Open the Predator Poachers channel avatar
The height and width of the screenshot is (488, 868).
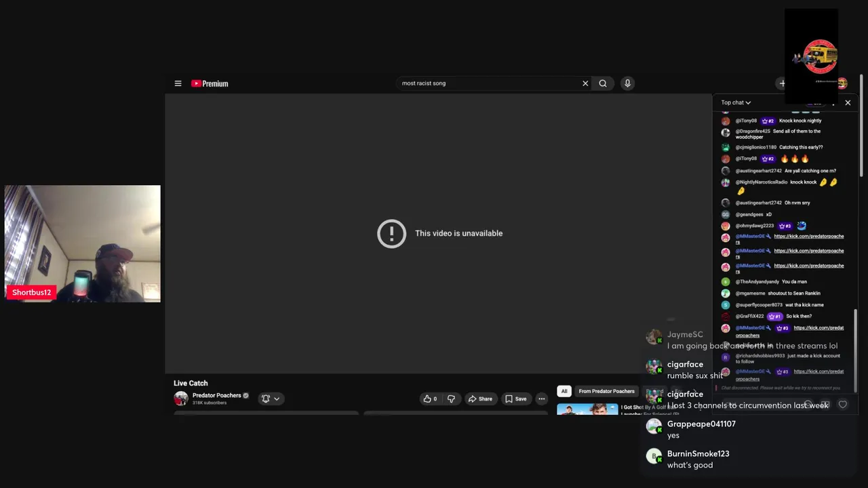pyautogui.click(x=181, y=399)
